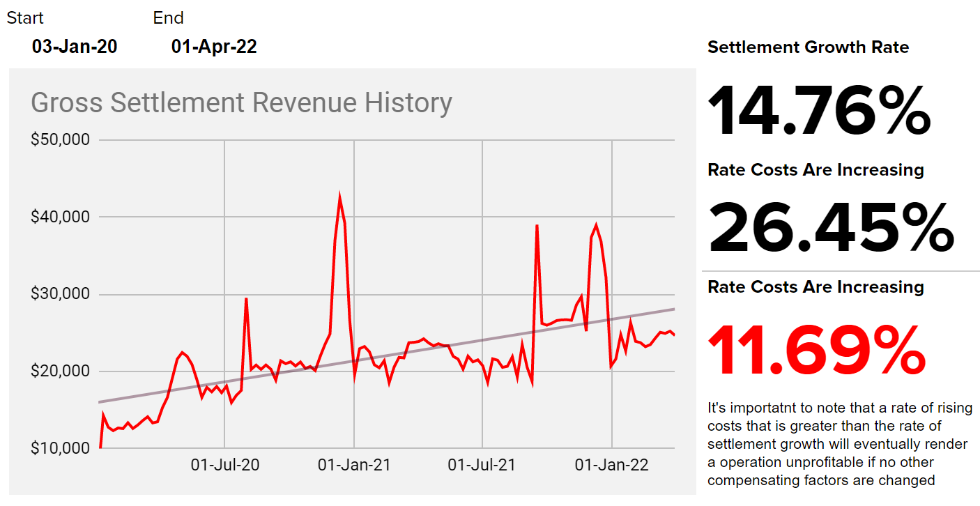Click the 14.76% growth value
This screenshot has height=506, width=980.
pos(819,109)
